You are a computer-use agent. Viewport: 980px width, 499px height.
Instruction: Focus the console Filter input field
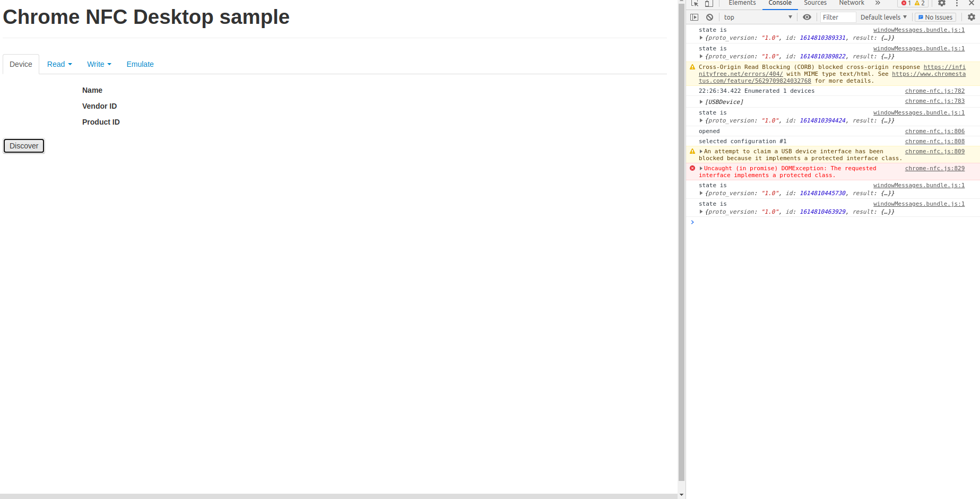coord(838,17)
